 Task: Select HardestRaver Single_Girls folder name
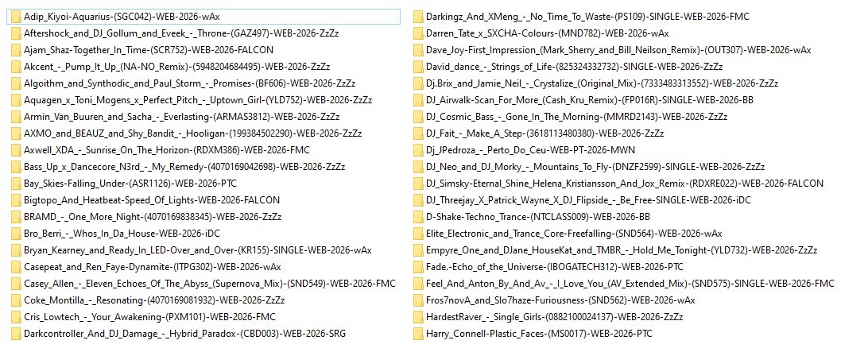pos(554,317)
